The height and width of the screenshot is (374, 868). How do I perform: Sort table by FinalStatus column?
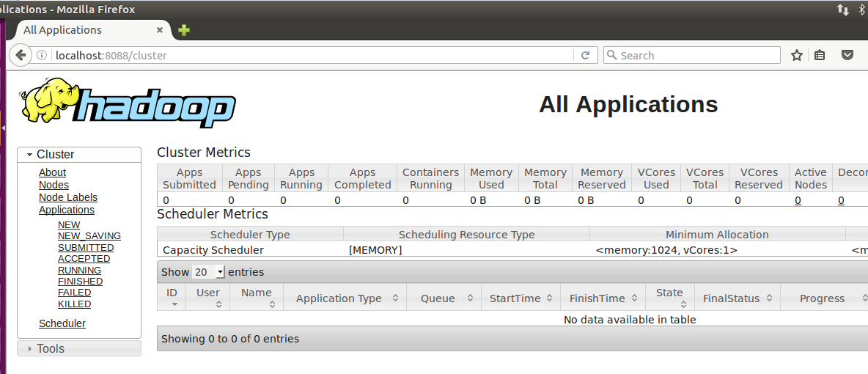pyautogui.click(x=738, y=298)
